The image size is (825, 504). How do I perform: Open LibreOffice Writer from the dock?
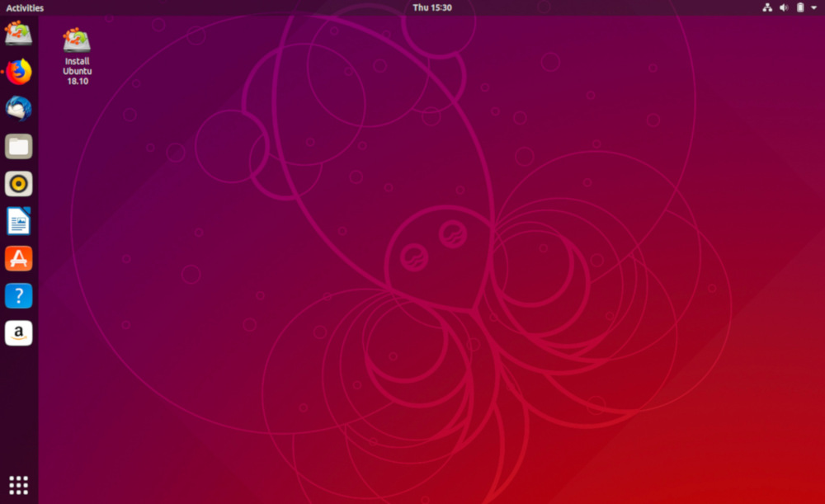click(19, 221)
